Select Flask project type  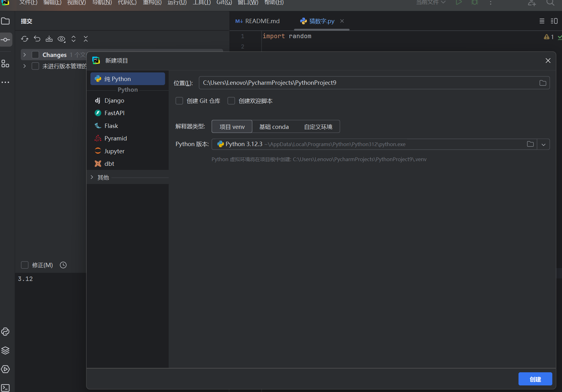click(128, 126)
